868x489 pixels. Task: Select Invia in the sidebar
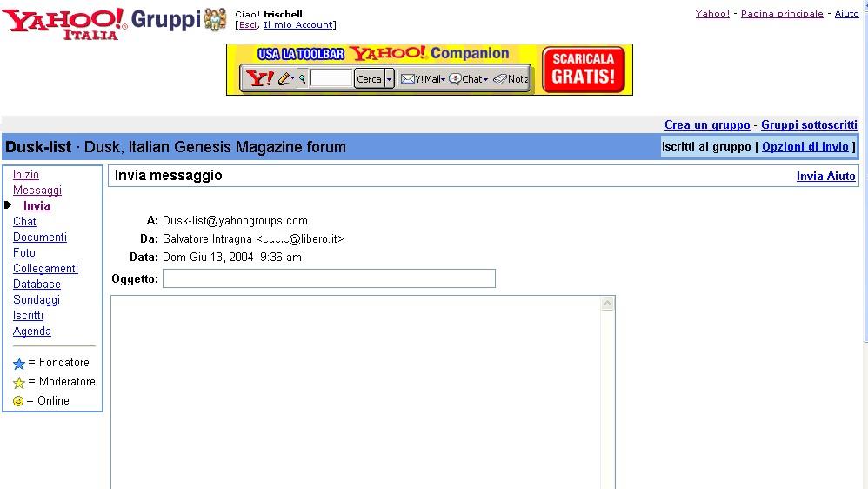[x=37, y=205]
